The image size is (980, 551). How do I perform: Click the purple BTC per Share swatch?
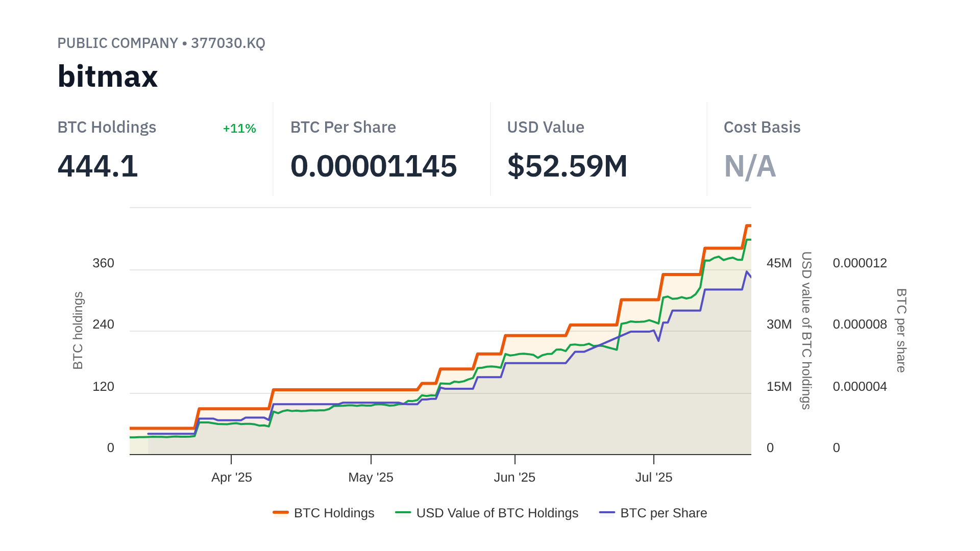point(607,513)
